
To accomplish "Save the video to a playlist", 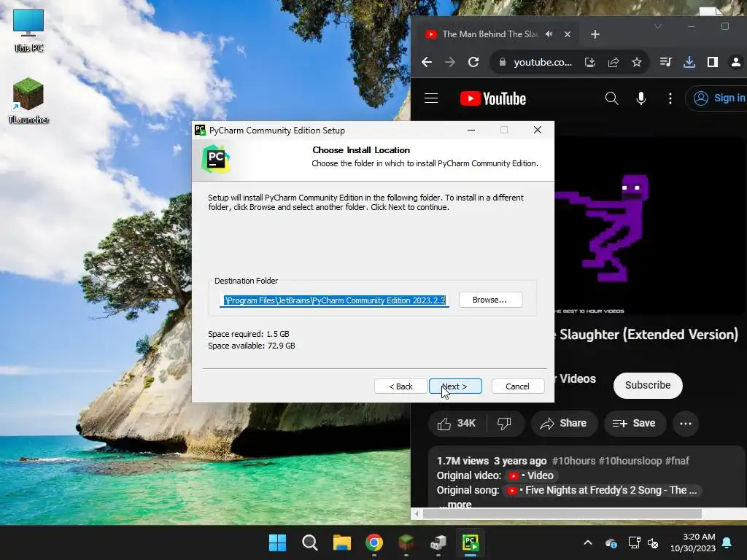I will 634,424.
